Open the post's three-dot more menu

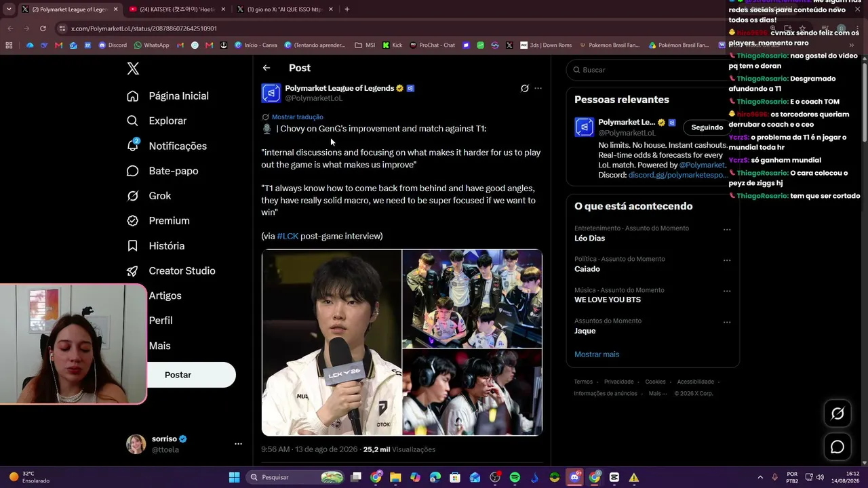pos(538,88)
